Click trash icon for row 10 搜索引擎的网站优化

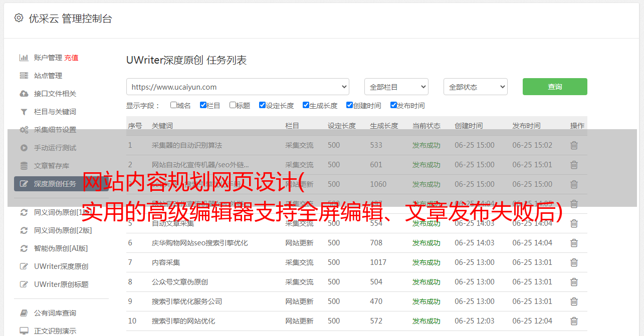pos(574,321)
